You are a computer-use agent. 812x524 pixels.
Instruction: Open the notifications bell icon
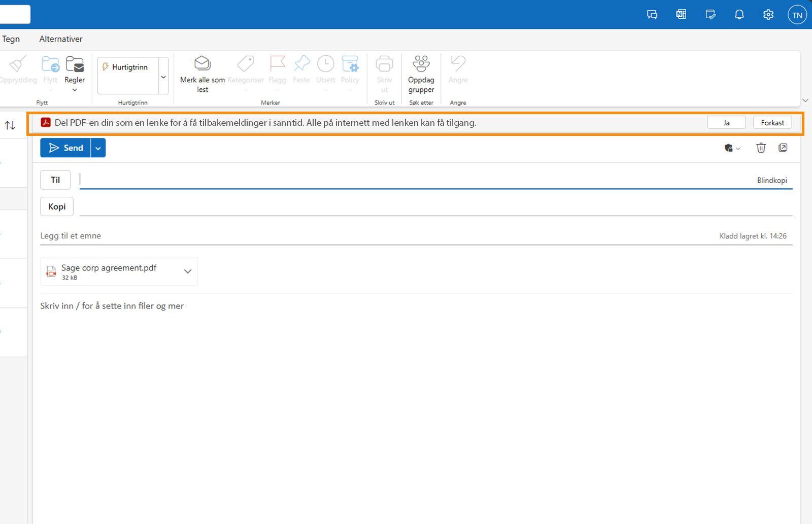click(739, 14)
